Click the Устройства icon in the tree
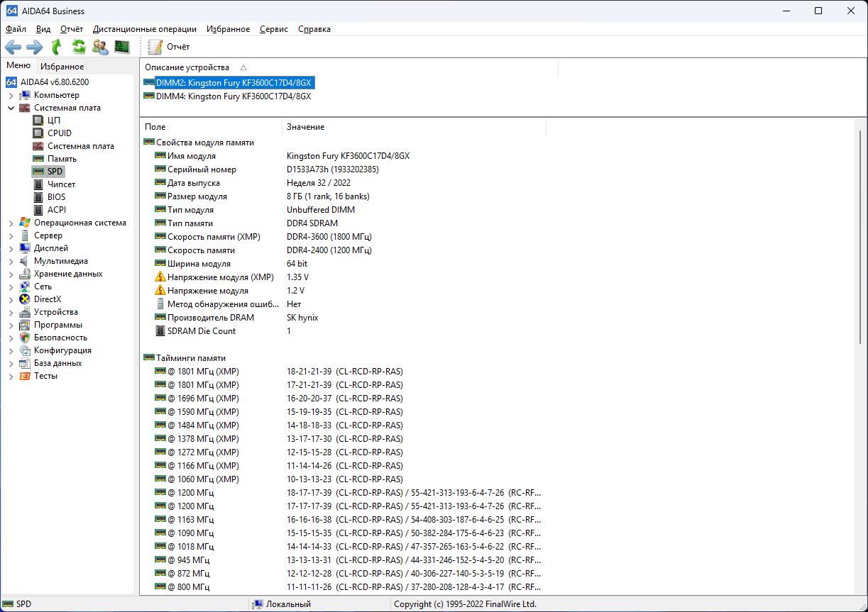Viewport: 868px width, 612px height. [x=25, y=312]
